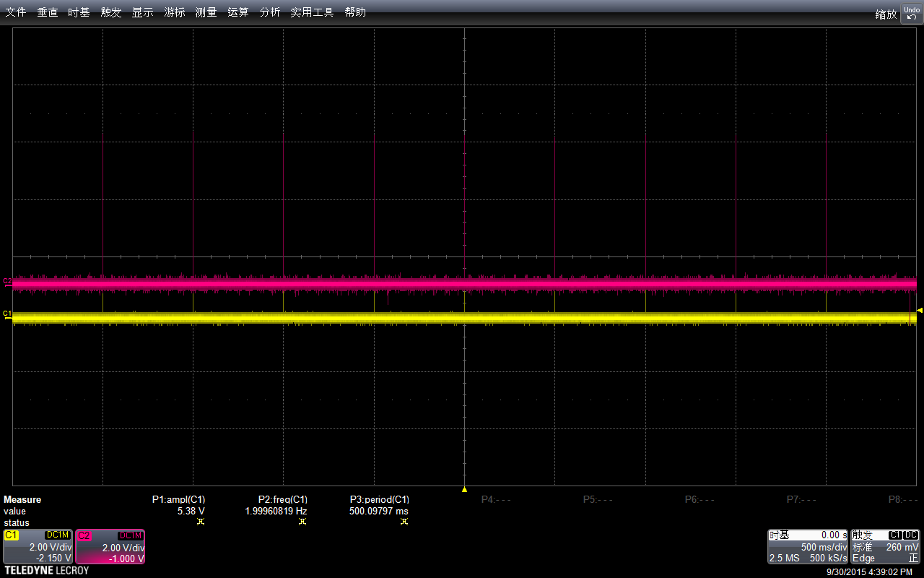Open the 显示 (Display) menu
Image resolution: width=924 pixels, height=578 pixels.
click(x=142, y=12)
